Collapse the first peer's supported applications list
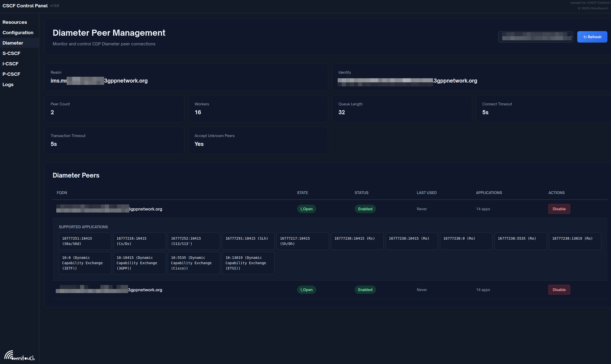The width and height of the screenshot is (611, 364). tap(109, 209)
